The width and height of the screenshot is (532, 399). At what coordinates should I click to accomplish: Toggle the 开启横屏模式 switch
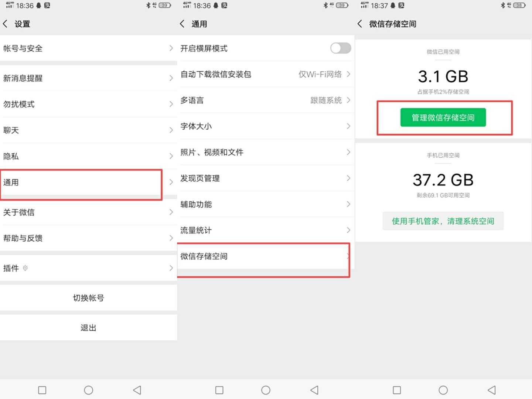pyautogui.click(x=341, y=48)
